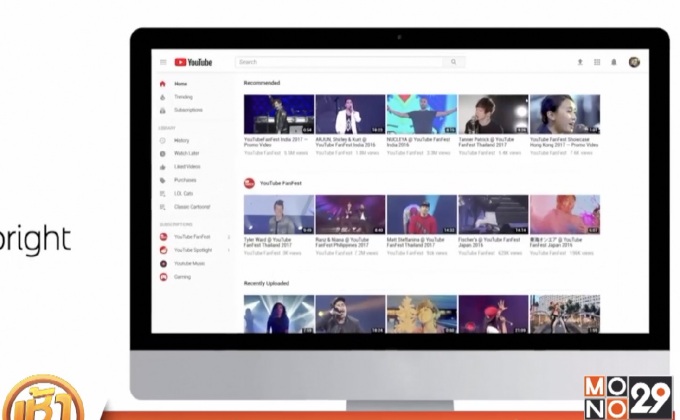
Task: Click the YouTube logo
Action: click(x=193, y=62)
